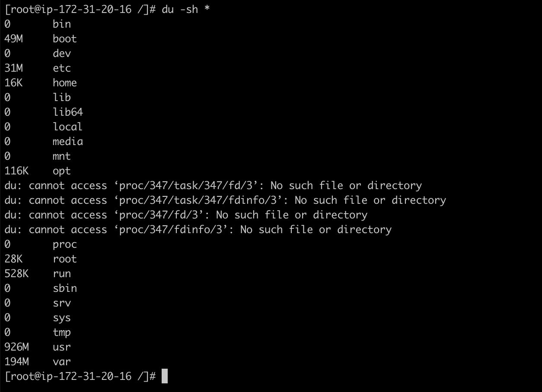The image size is (542, 392).
Task: Click the 'du -sh *' command text
Action: pos(186,9)
